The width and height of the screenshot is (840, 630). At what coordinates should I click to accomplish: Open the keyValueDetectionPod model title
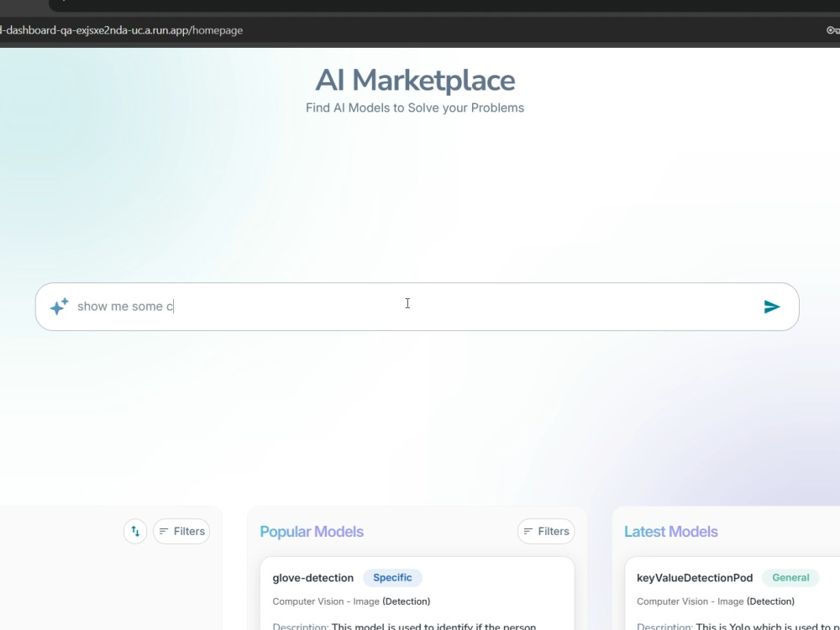coord(695,578)
